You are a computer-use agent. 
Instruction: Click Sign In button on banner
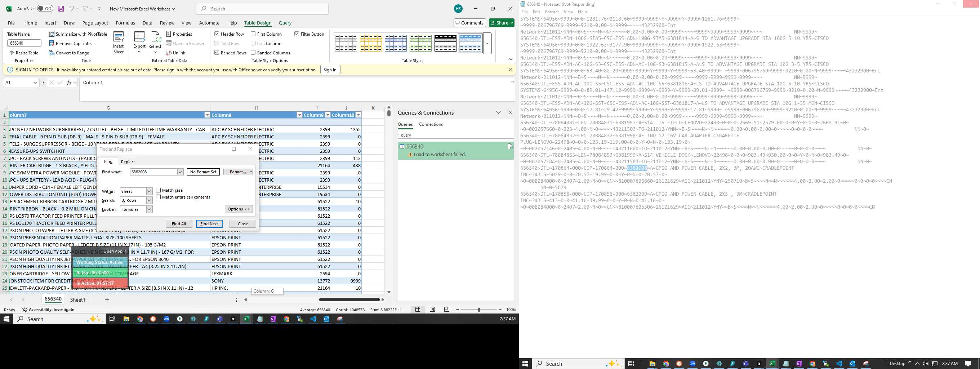[x=330, y=70]
